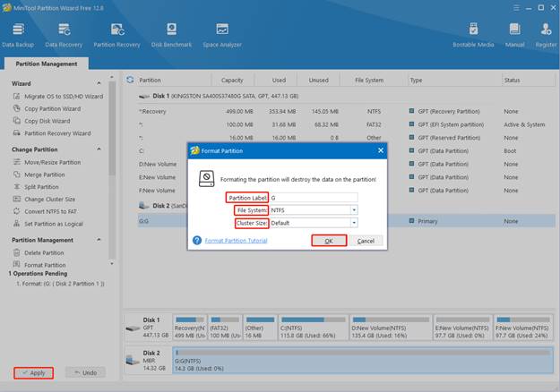560x392 pixels.
Task: Cancel the Format Partition dialog
Action: pyautogui.click(x=364, y=241)
